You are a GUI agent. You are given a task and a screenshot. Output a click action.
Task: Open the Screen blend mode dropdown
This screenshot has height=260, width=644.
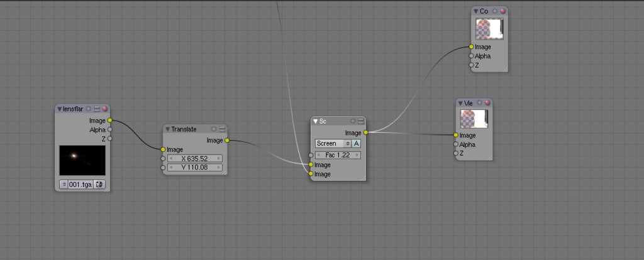(333, 143)
